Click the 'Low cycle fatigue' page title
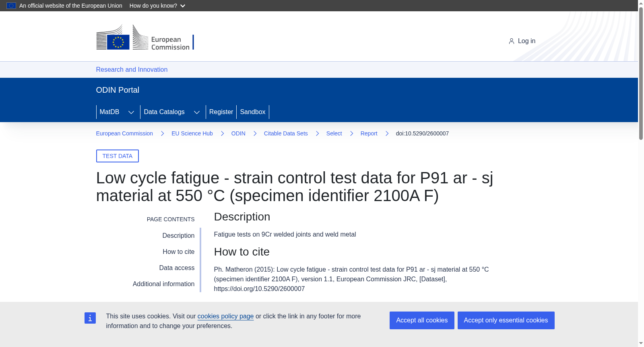Viewport: 644px width, 347px height. pos(295,187)
